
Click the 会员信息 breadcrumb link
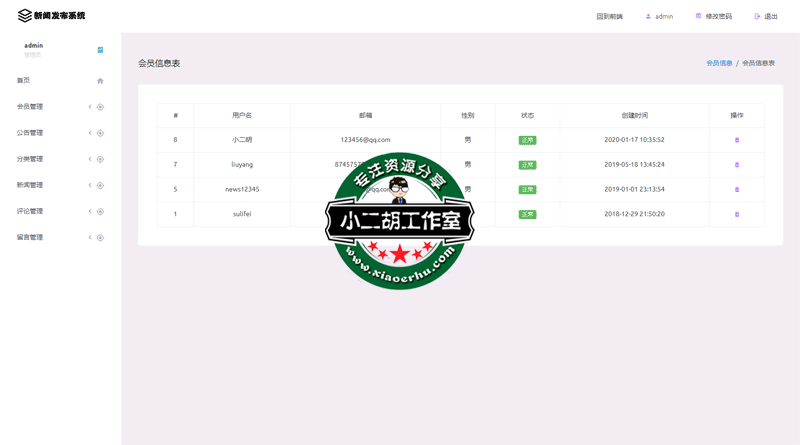coord(719,63)
